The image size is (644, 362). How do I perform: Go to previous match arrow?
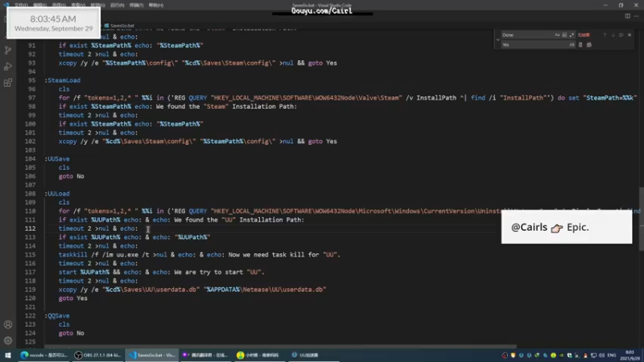[605, 35]
